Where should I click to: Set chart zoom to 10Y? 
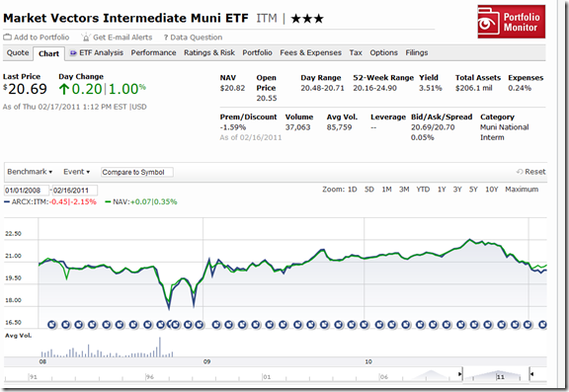point(492,190)
